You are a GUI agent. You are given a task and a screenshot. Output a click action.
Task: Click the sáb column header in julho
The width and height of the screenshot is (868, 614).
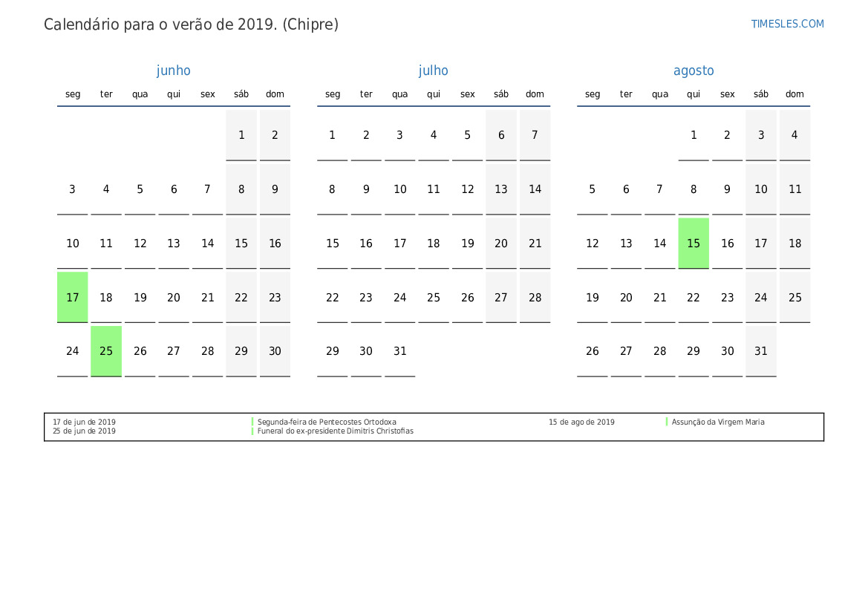[x=501, y=94]
